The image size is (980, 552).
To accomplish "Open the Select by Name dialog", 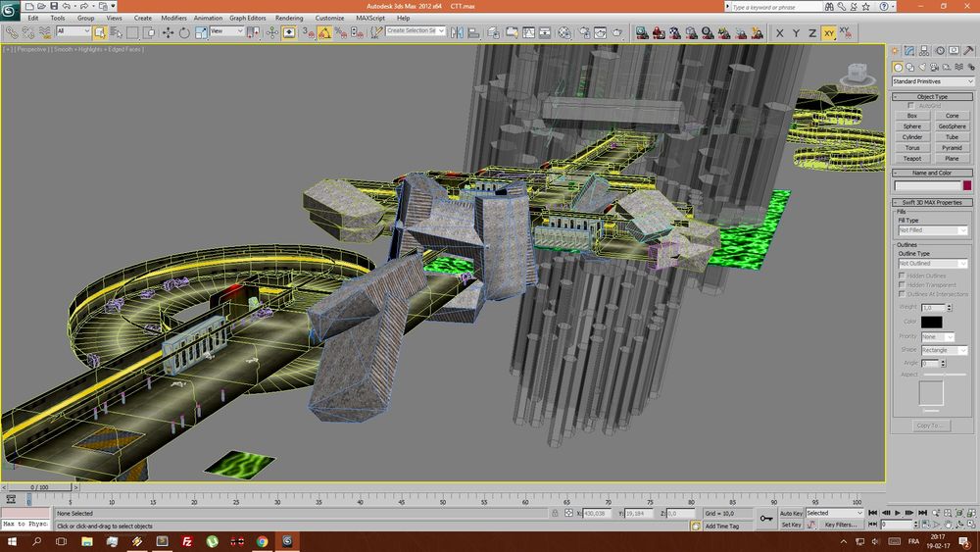I will pyautogui.click(x=117, y=32).
